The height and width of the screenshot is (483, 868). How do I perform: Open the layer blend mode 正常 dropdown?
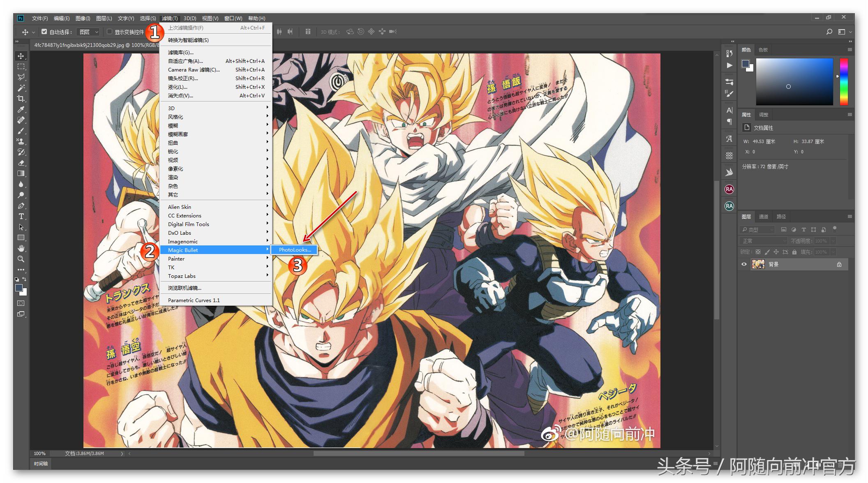(x=763, y=241)
